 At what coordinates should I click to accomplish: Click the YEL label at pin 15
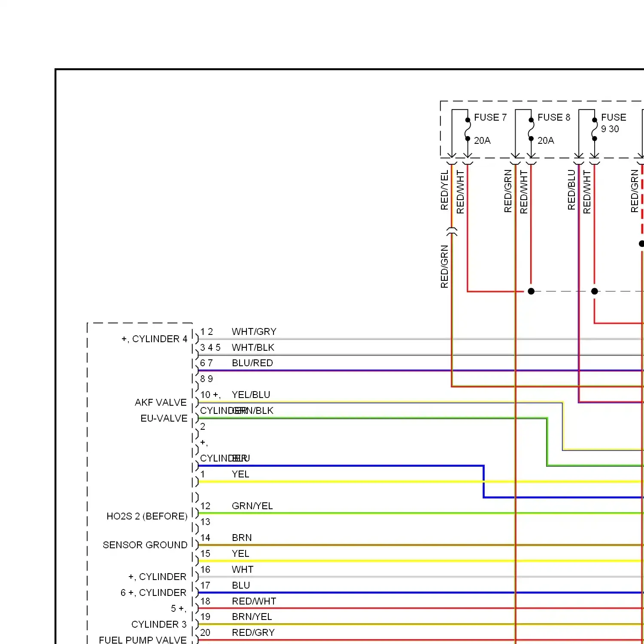pos(240,553)
